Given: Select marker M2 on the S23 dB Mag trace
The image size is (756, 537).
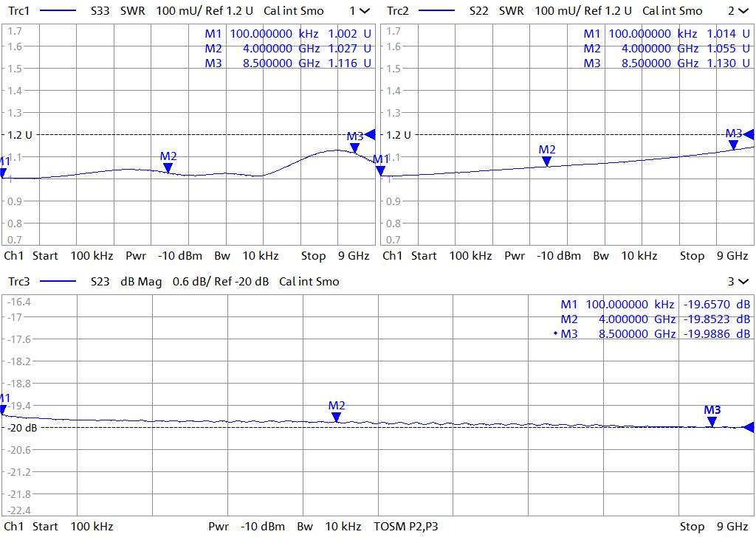Looking at the screenshot, I should coord(337,417).
